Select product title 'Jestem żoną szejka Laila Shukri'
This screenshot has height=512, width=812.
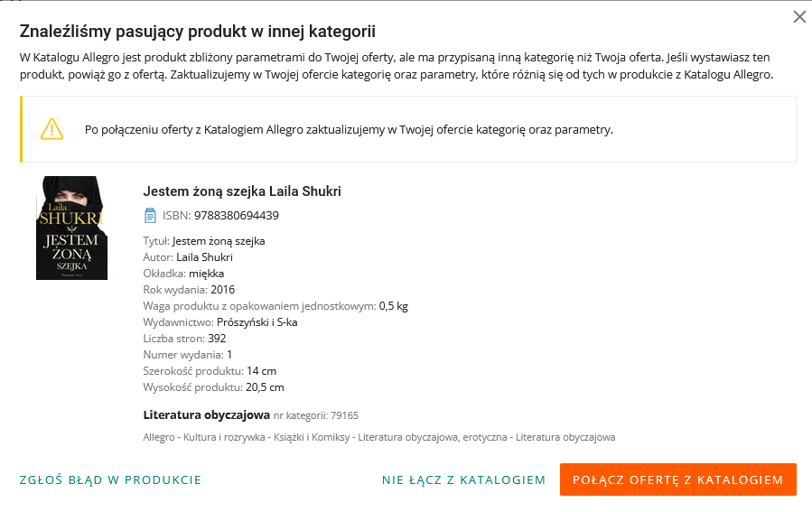tap(242, 191)
